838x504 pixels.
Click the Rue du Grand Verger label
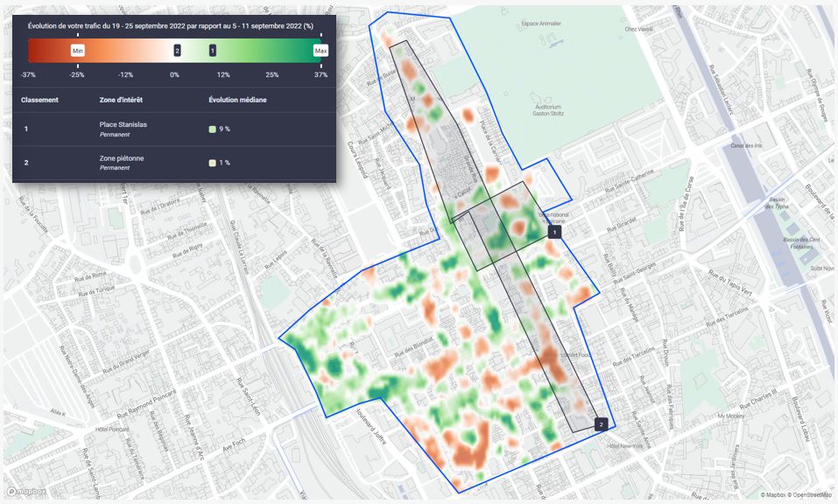(126, 362)
